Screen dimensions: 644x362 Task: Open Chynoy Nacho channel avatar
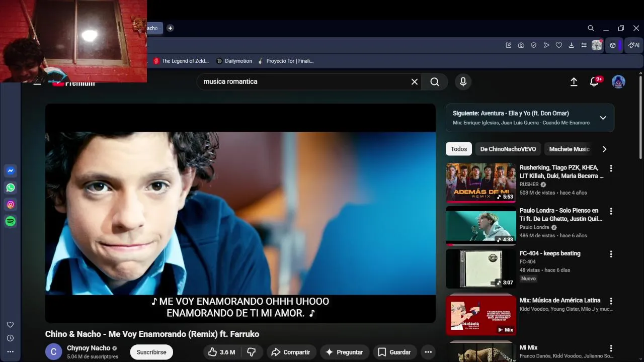[x=54, y=352]
